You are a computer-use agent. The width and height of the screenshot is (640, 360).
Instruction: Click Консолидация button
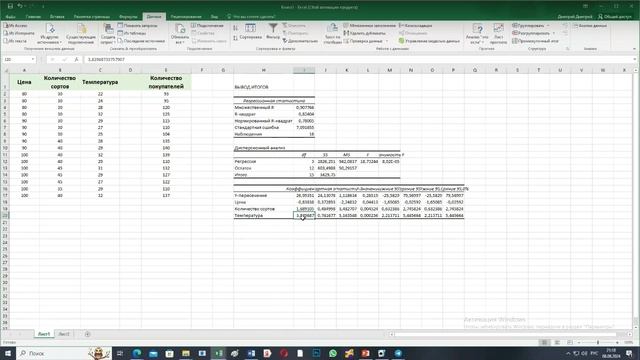coord(415,26)
